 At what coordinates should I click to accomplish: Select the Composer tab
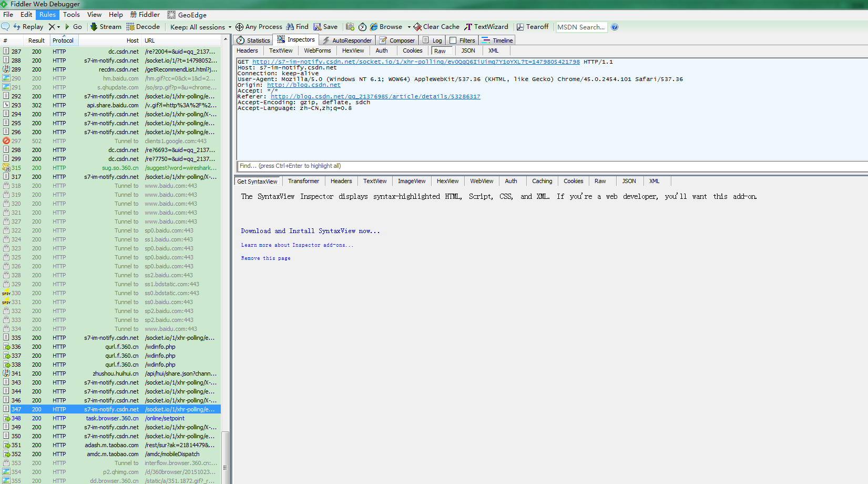397,39
